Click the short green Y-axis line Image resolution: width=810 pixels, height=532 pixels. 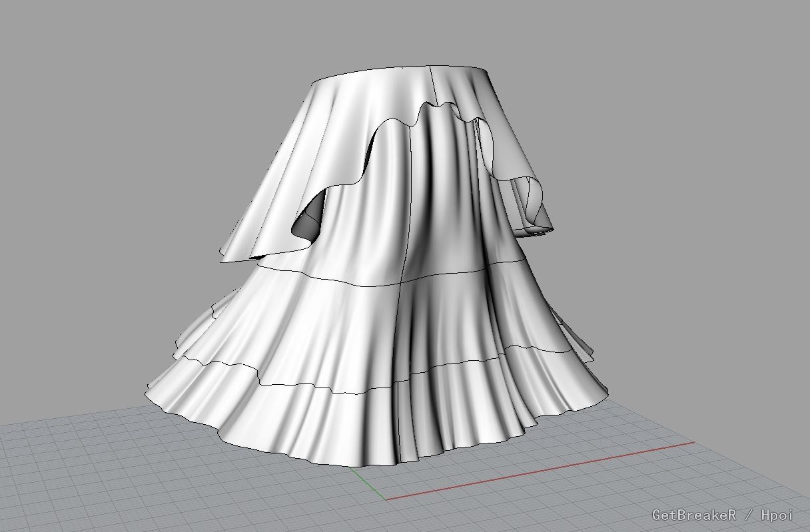tap(368, 482)
